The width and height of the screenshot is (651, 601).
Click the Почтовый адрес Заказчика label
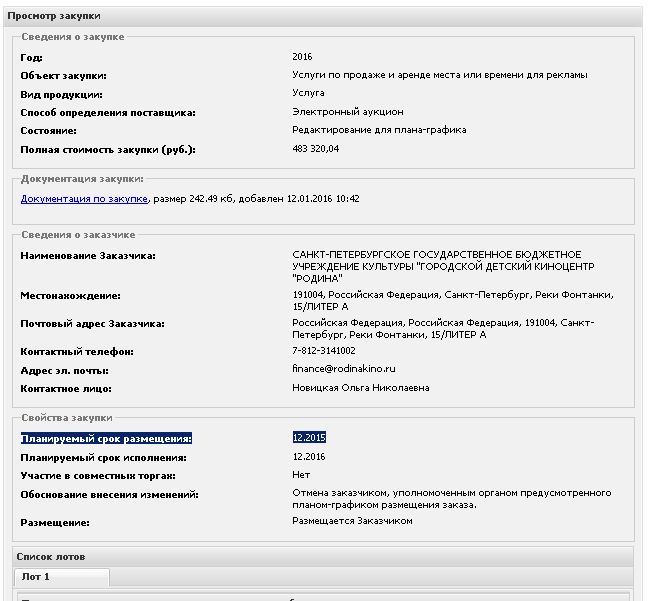(x=93, y=324)
